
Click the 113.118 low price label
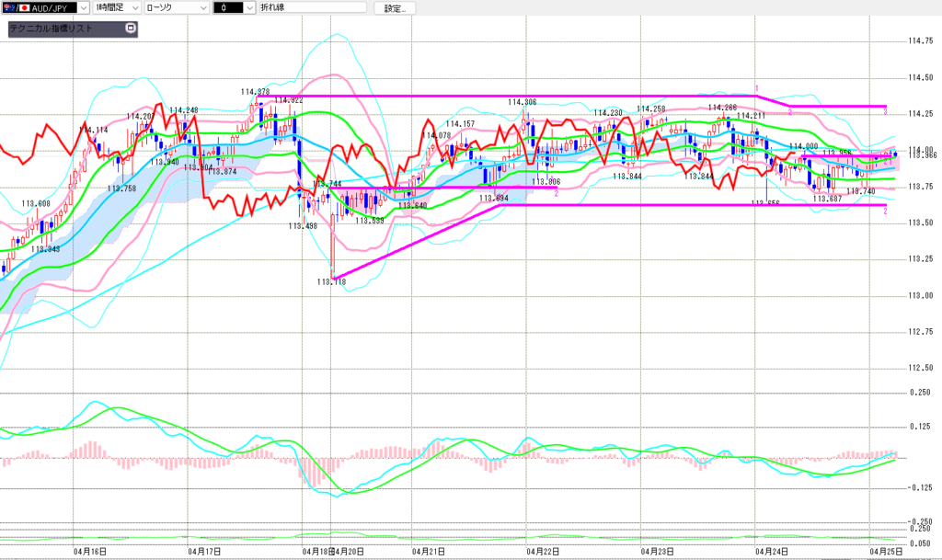point(330,282)
